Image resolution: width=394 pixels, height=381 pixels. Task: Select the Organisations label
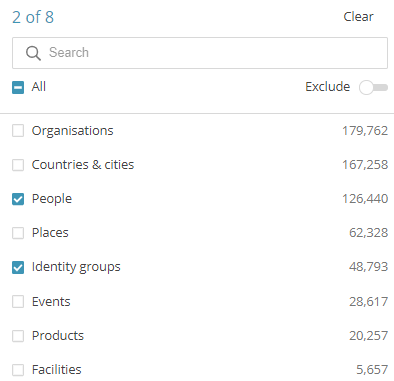click(x=73, y=131)
